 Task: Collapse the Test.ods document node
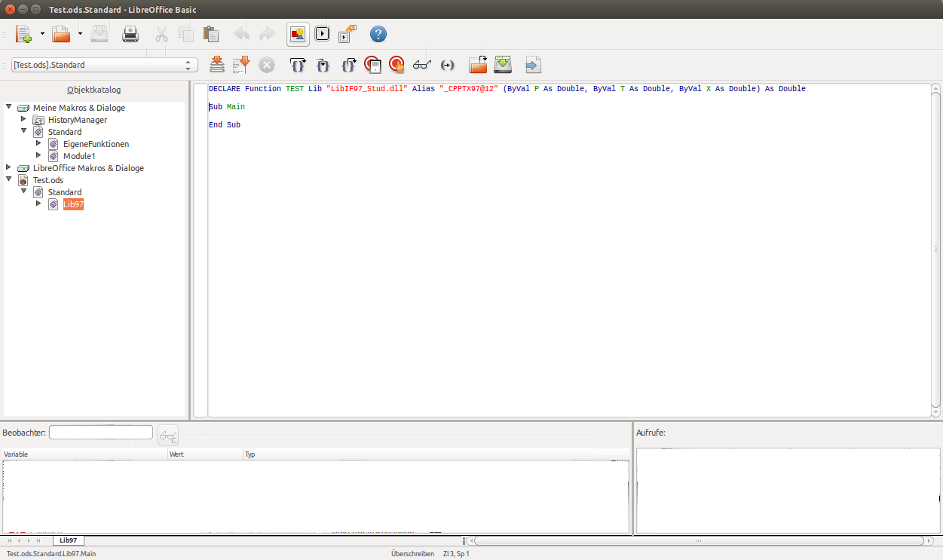click(9, 179)
